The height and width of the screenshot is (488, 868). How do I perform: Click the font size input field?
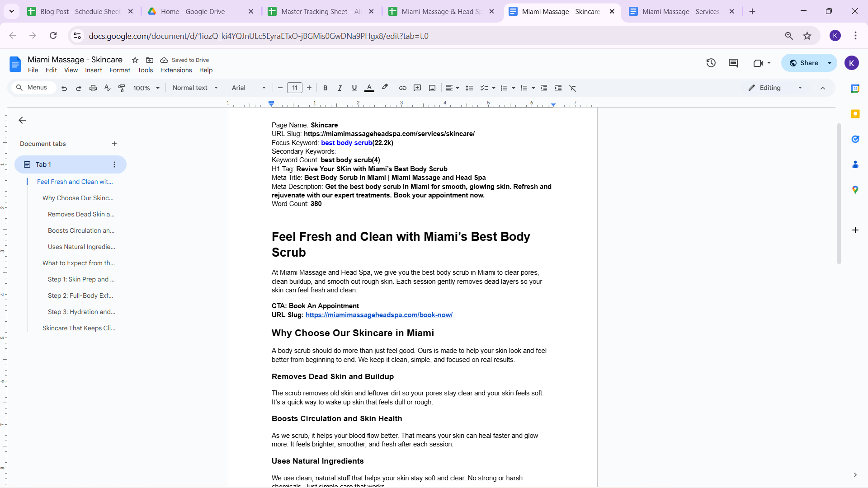pyautogui.click(x=295, y=88)
